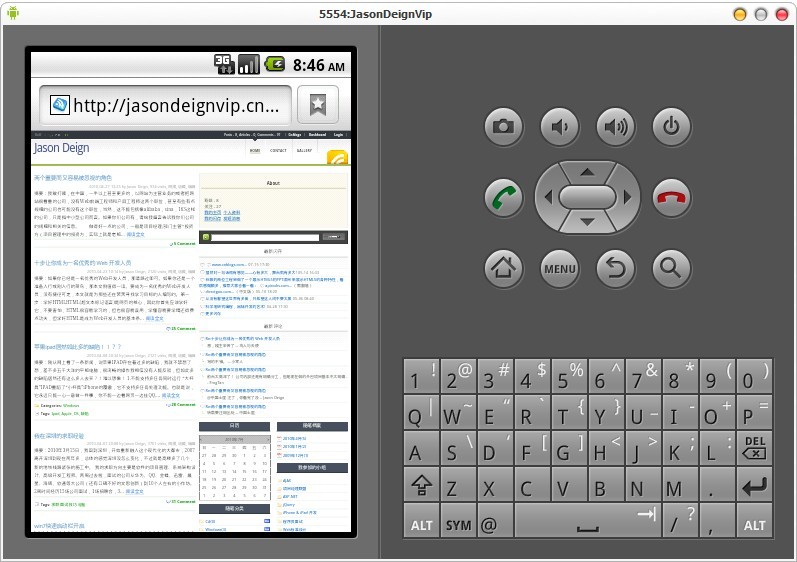Click the yellow window minimize button

tap(740, 14)
